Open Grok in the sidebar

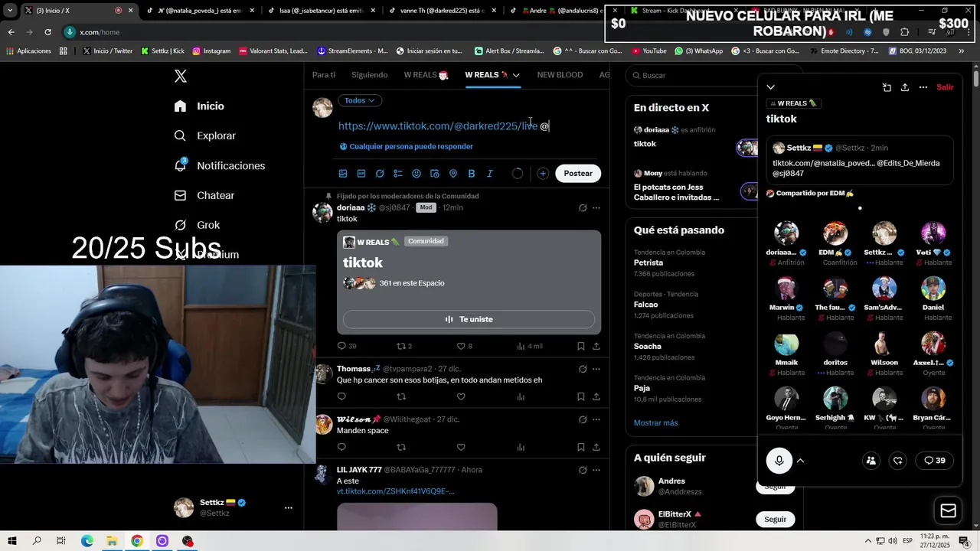click(x=197, y=225)
